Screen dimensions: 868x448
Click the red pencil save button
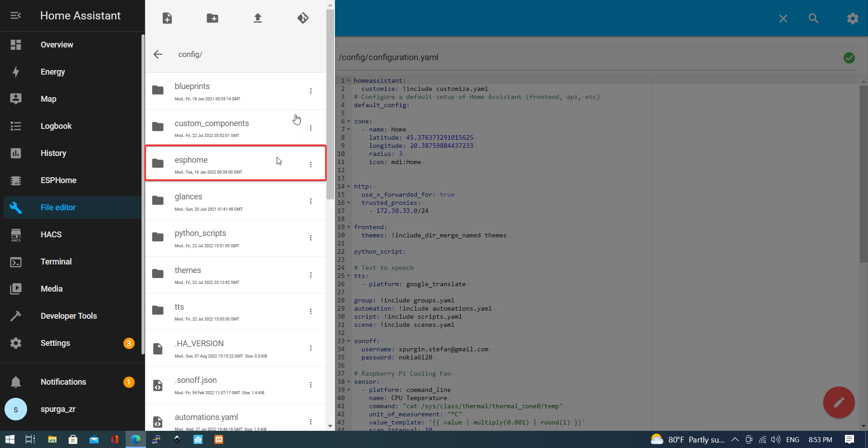pyautogui.click(x=839, y=402)
